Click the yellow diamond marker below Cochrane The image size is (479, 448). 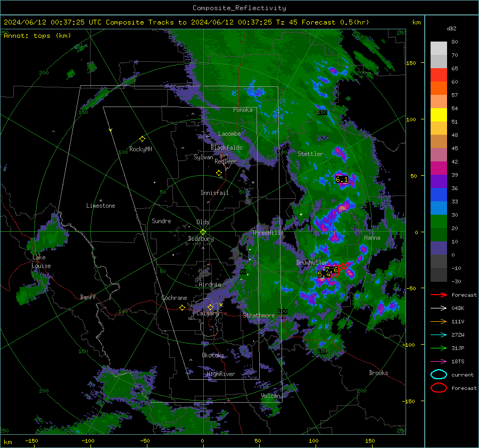(x=182, y=308)
